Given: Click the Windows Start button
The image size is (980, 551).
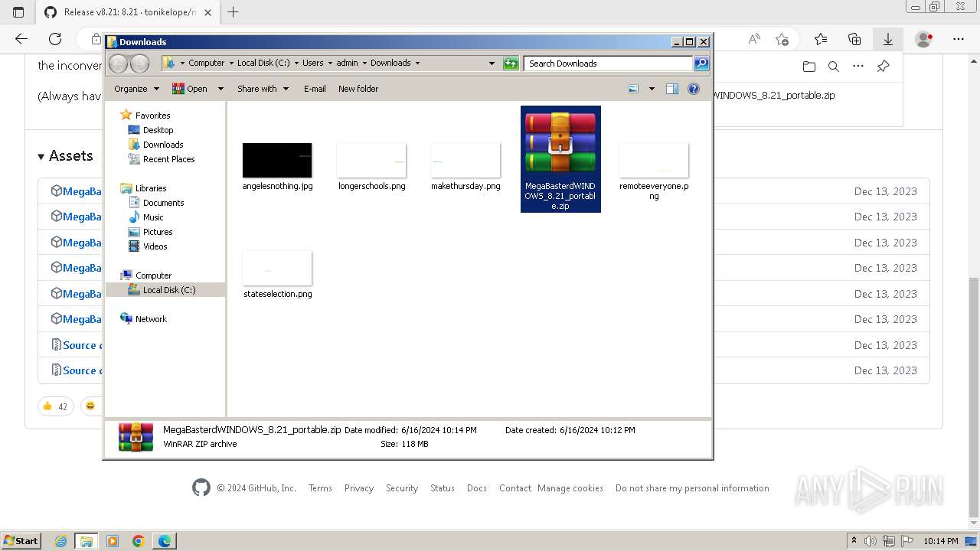Looking at the screenshot, I should (21, 540).
